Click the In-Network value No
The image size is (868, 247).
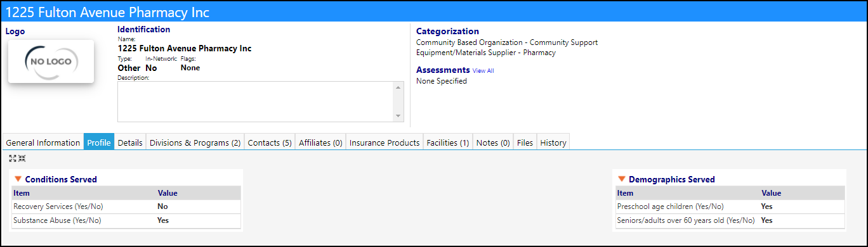(x=151, y=68)
